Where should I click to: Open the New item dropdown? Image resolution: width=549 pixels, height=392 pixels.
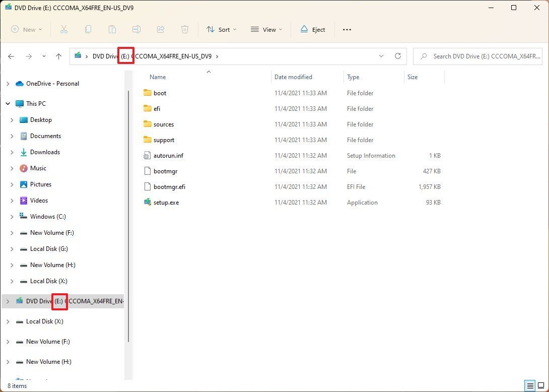[x=26, y=29]
